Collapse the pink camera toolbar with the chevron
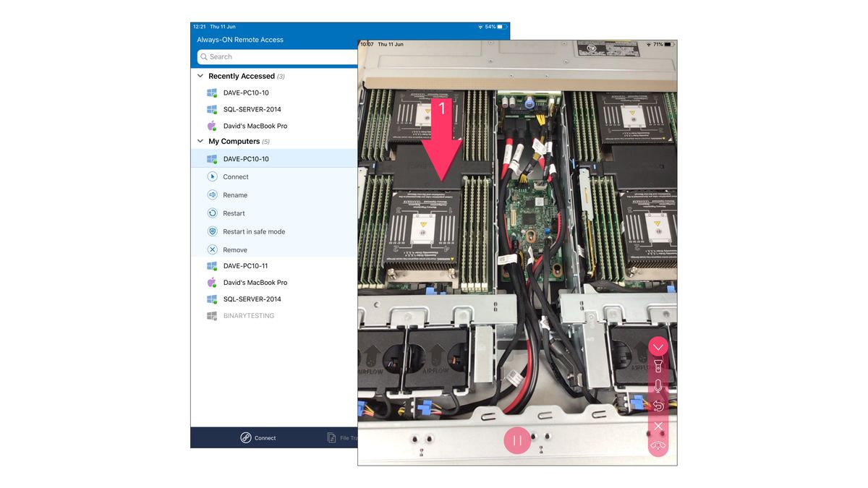Screen dimensions: 868x488 click(x=658, y=346)
